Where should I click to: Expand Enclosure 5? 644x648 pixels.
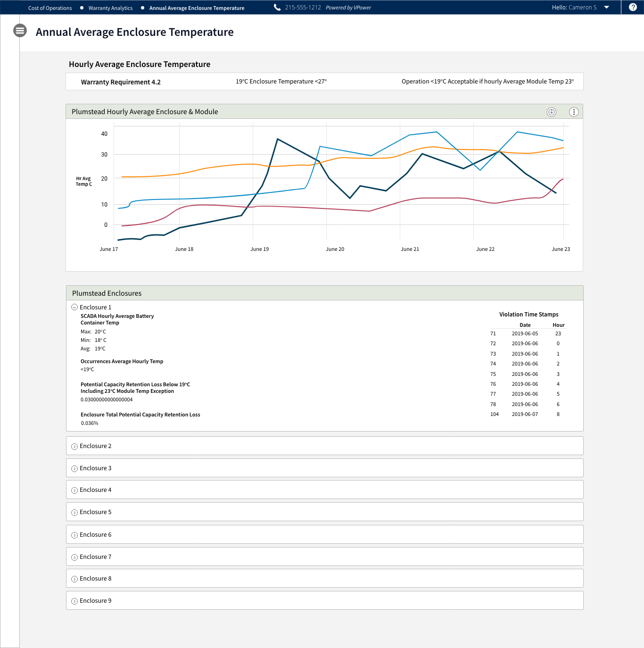click(74, 512)
